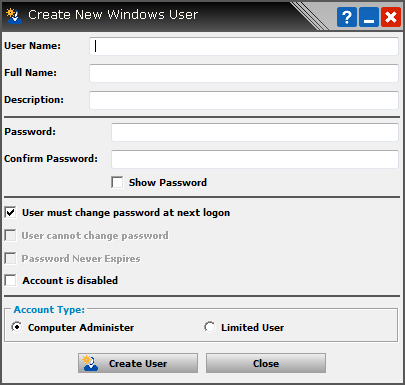Close dialog with the red X icon

click(391, 17)
